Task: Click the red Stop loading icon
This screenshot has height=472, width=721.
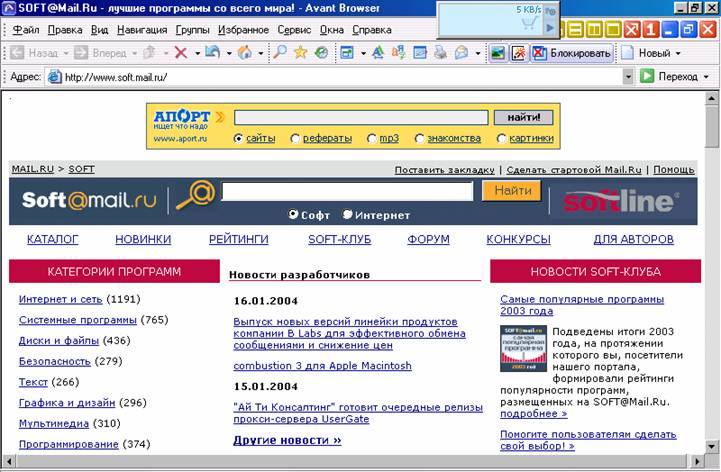Action: tap(181, 53)
